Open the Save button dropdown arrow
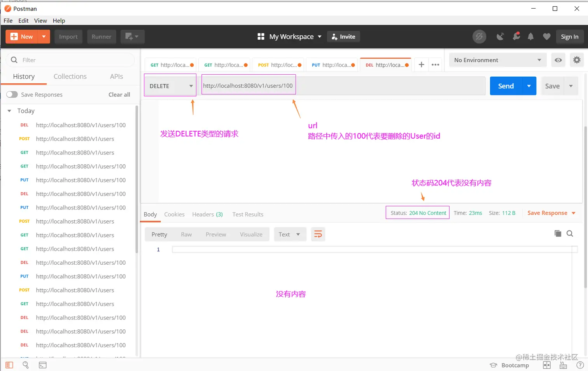 [x=571, y=86]
